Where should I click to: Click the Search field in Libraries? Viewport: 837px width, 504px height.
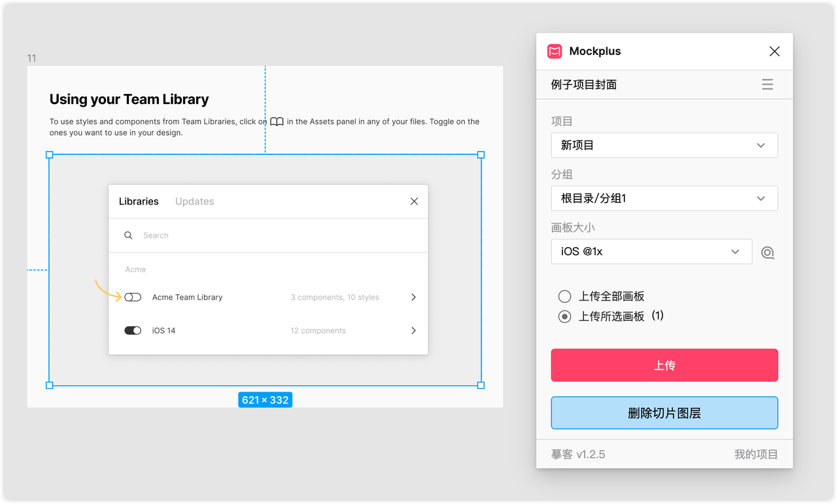tap(268, 235)
